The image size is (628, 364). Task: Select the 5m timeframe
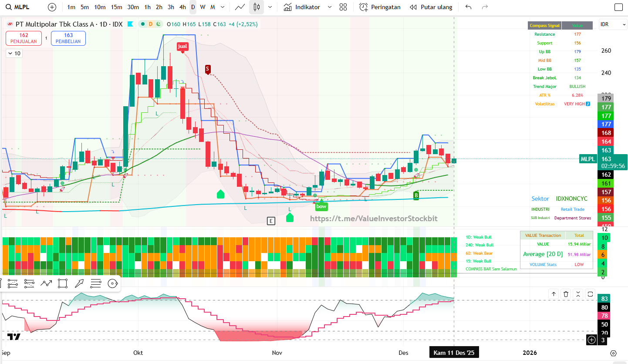(85, 7)
